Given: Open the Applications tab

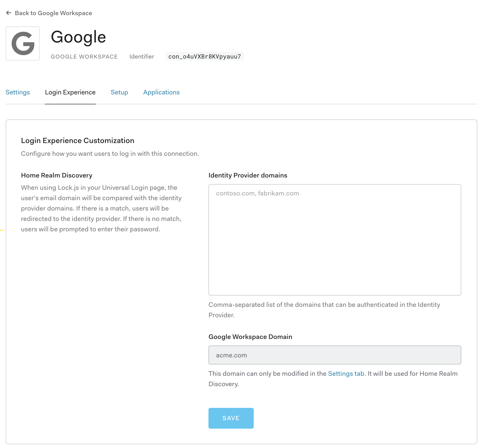Looking at the screenshot, I should (x=161, y=92).
